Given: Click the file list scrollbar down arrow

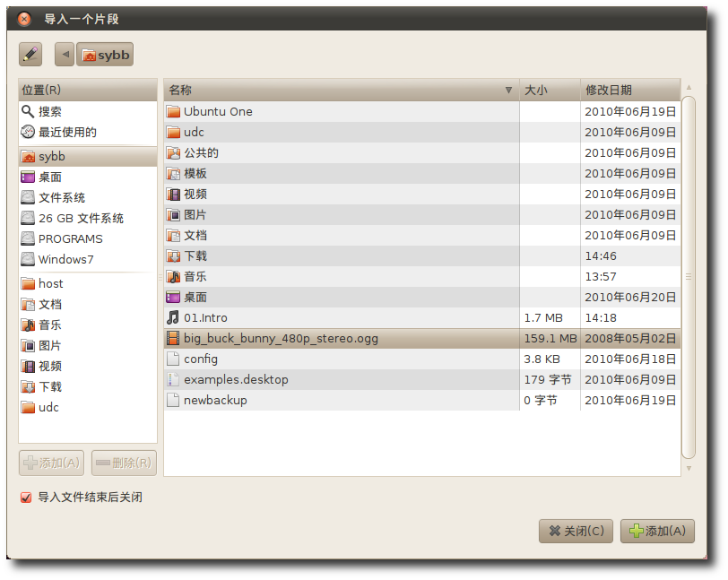Looking at the screenshot, I should 689,469.
